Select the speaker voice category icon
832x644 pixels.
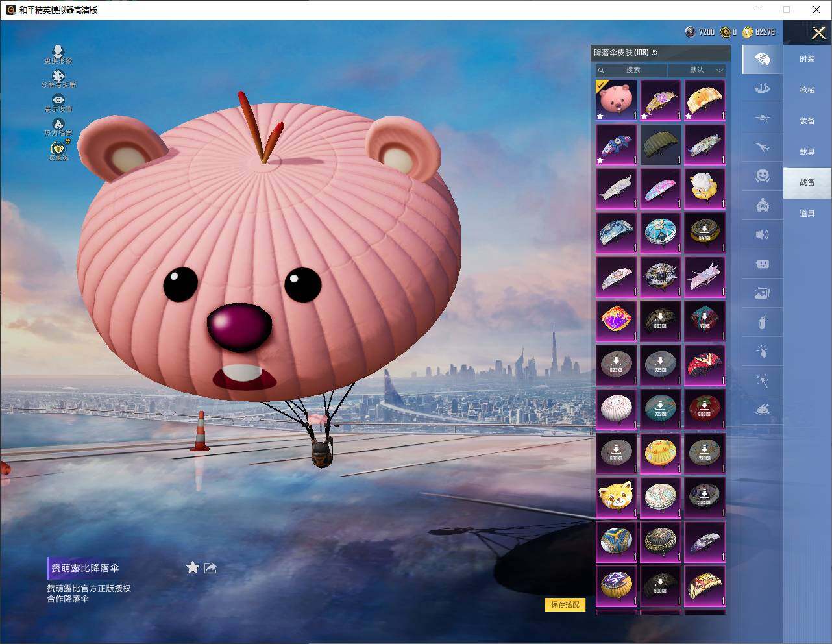pyautogui.click(x=762, y=234)
